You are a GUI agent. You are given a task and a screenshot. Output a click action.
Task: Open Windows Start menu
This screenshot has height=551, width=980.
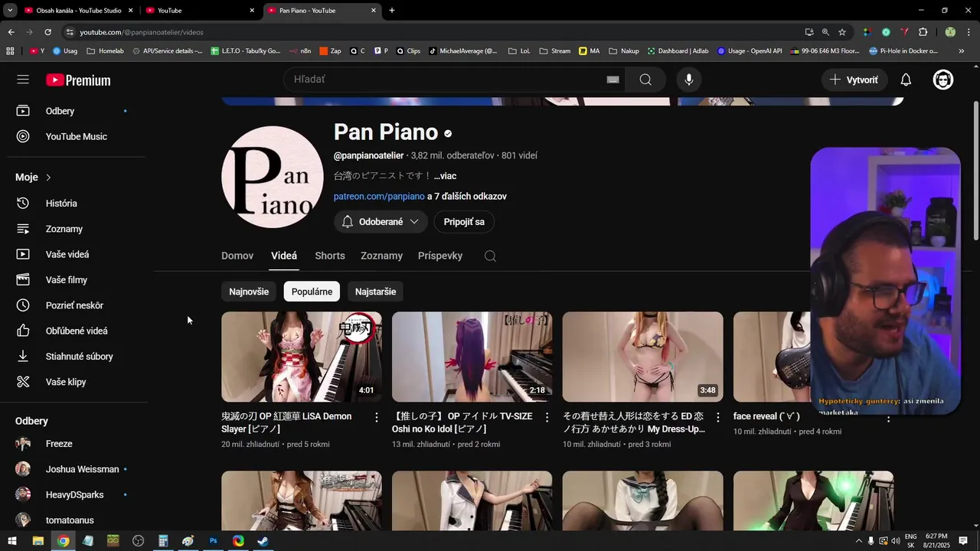pos(12,541)
